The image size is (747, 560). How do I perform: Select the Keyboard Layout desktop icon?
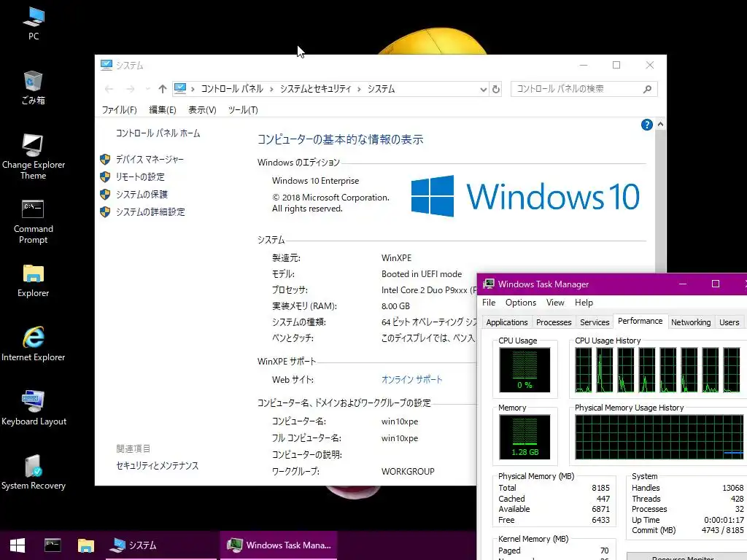34,408
